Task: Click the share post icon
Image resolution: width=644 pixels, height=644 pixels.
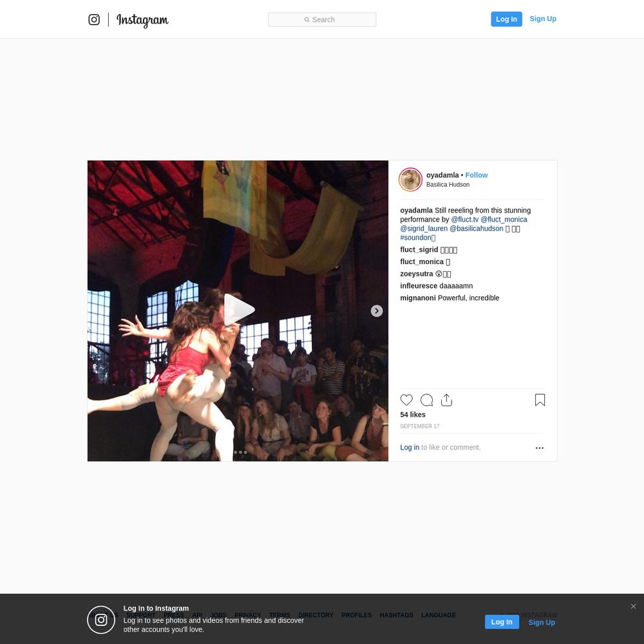Action: click(x=446, y=400)
